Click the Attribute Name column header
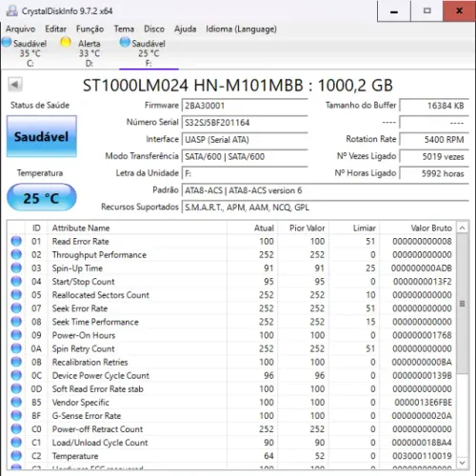 [137, 228]
